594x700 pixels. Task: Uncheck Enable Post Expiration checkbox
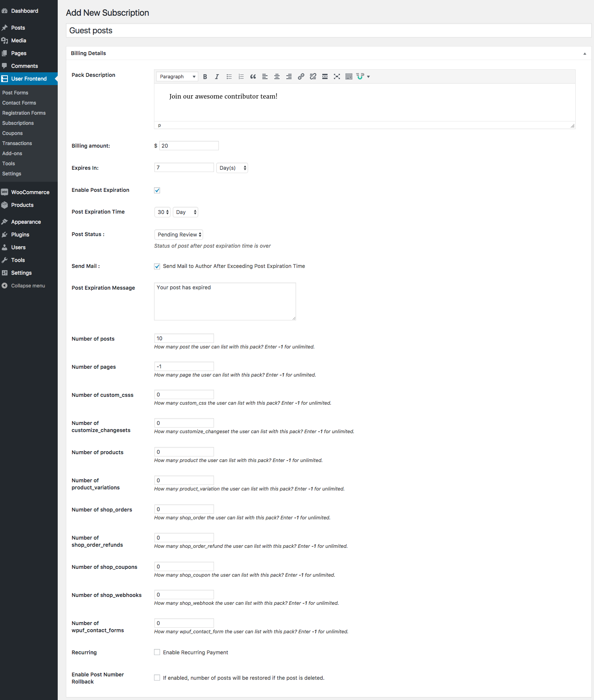click(157, 190)
